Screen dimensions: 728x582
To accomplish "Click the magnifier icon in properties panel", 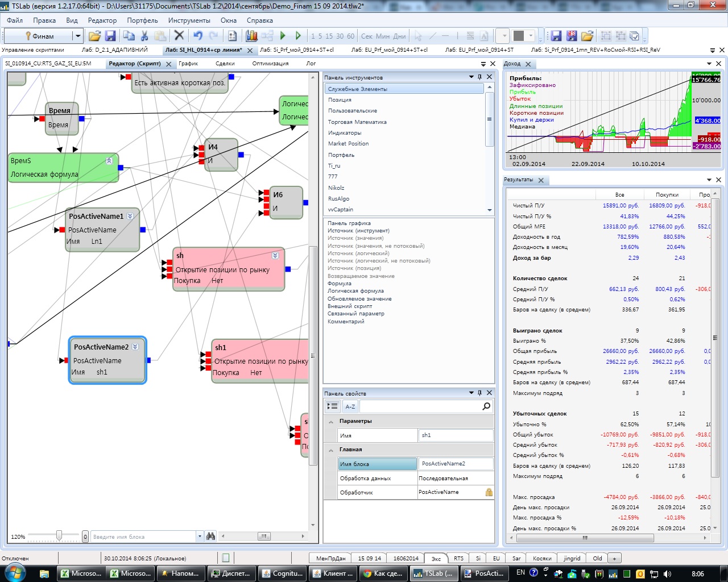I will [x=486, y=406].
